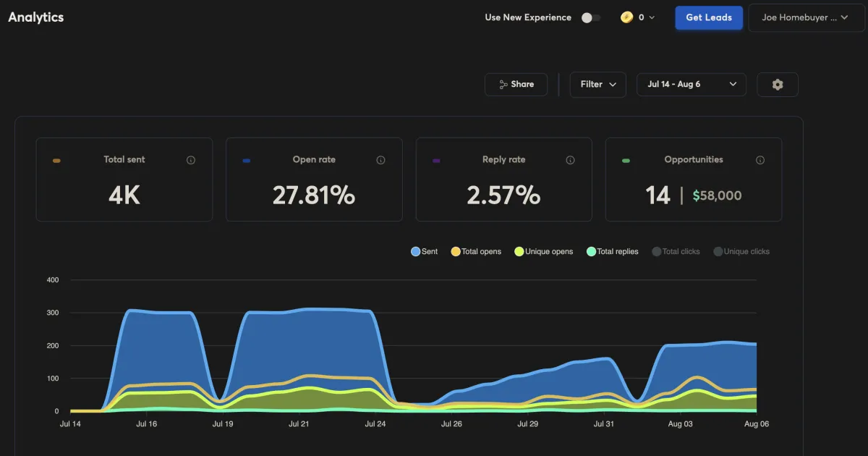Click the 2.57% reply rate value
Viewport: 868px width, 456px height.
point(503,195)
